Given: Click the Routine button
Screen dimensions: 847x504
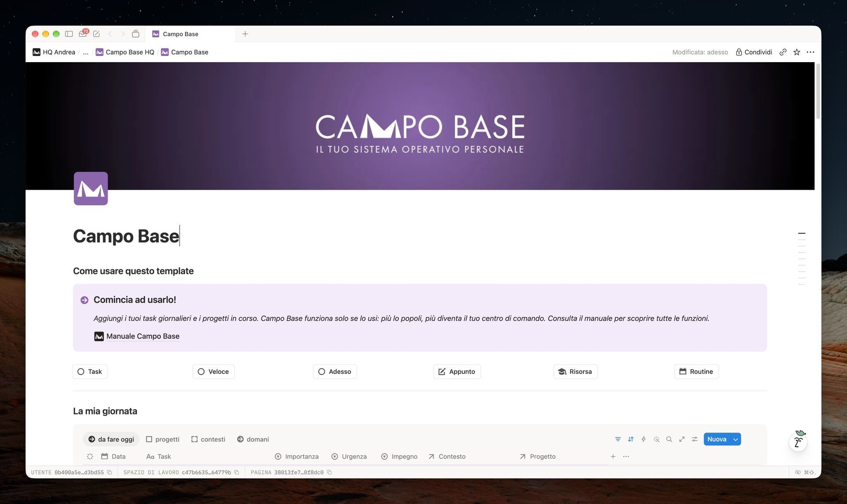Looking at the screenshot, I should click(697, 372).
